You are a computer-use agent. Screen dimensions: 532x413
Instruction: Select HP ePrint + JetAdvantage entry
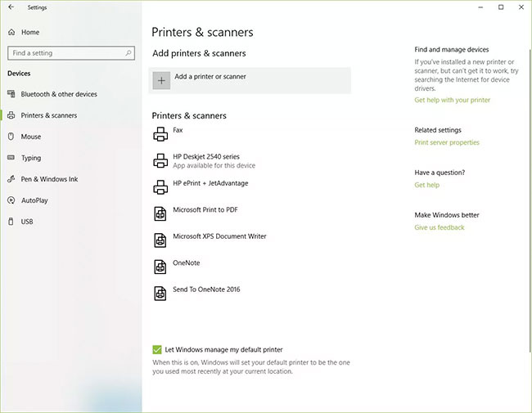[210, 183]
